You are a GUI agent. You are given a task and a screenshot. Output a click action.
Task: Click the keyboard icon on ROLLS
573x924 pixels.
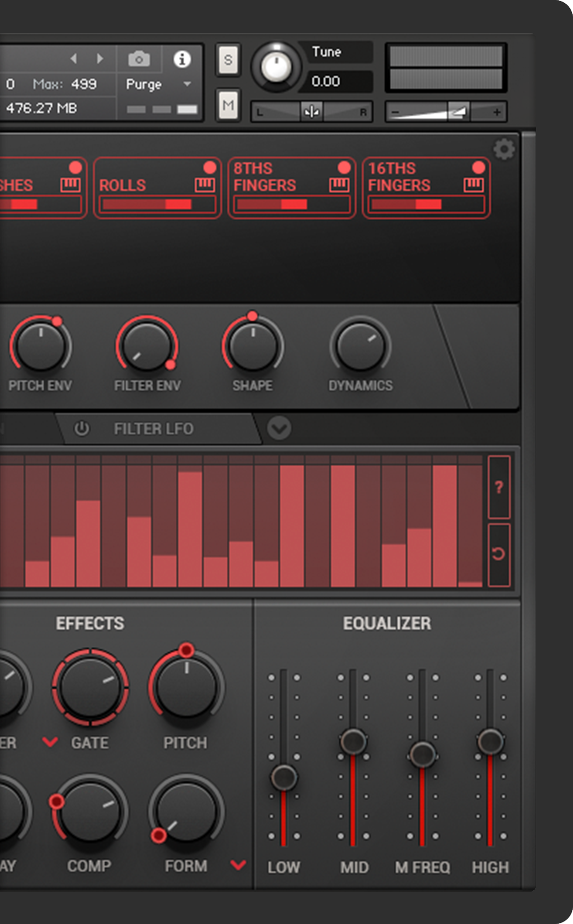(x=204, y=185)
